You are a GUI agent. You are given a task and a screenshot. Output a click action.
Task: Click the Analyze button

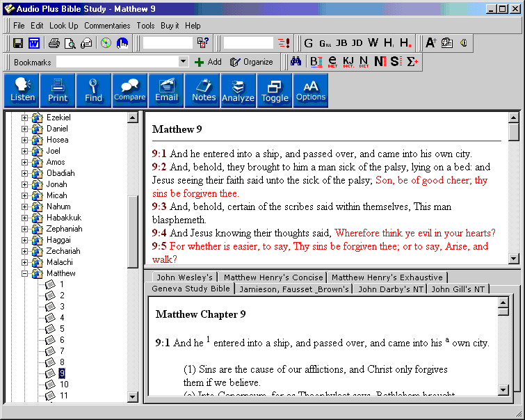coord(238,90)
